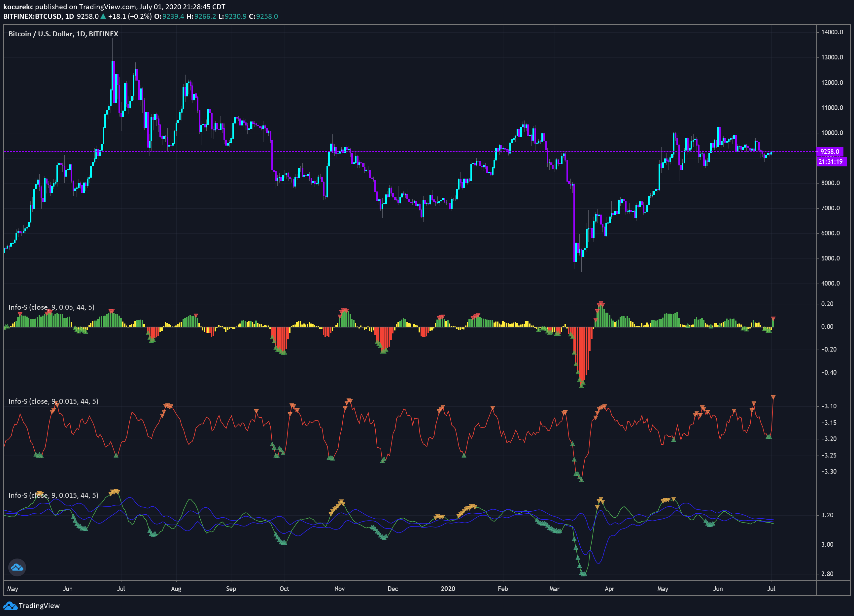
Task: Click the 10000.0 price axis label
Action: [x=832, y=132]
